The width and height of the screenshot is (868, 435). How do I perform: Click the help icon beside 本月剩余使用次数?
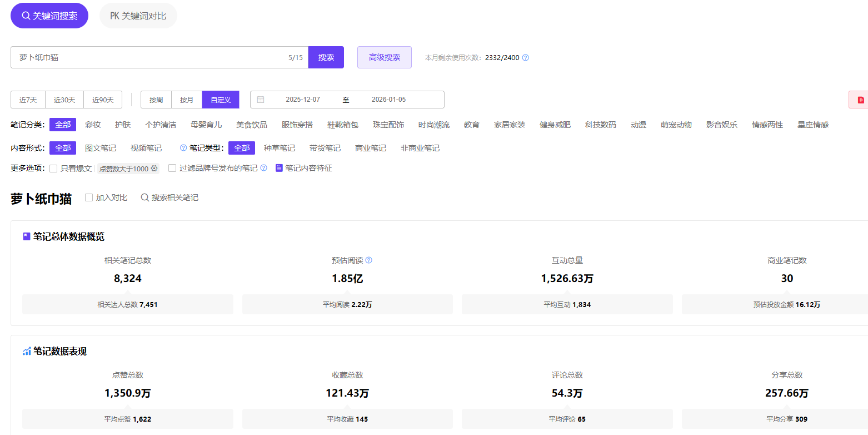[526, 58]
